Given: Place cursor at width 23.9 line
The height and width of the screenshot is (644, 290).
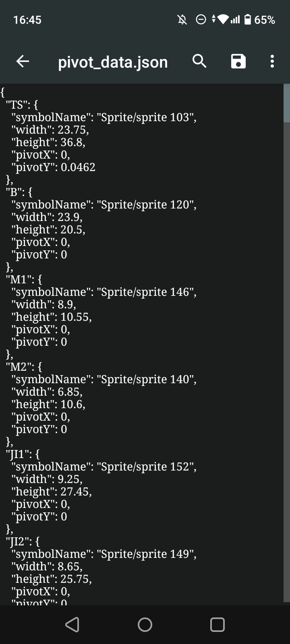Looking at the screenshot, I should (x=47, y=217).
